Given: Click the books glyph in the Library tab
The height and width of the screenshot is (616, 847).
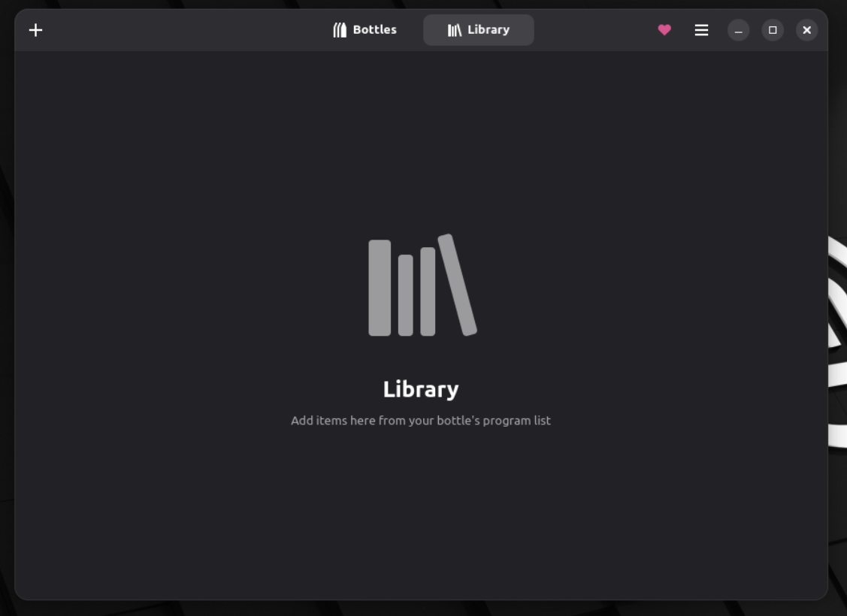Looking at the screenshot, I should (454, 30).
